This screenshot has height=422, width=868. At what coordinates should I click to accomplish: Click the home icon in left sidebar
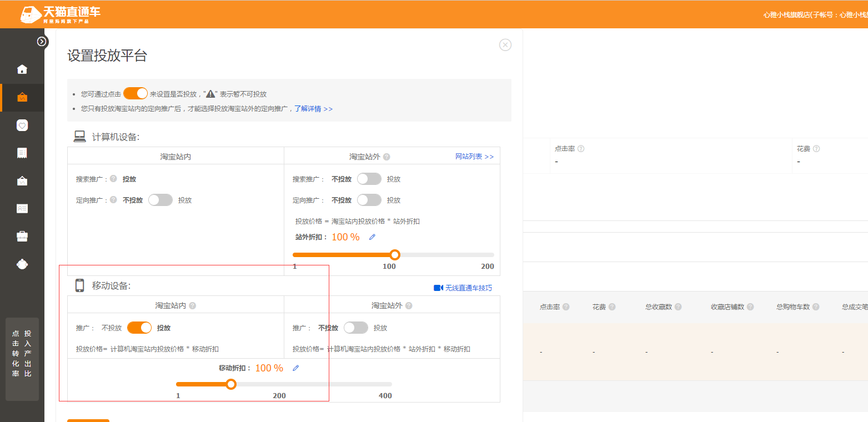(x=22, y=69)
